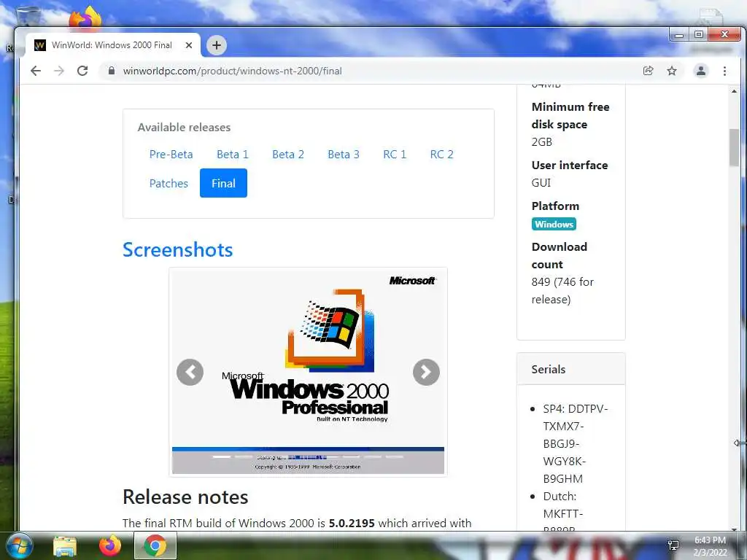
Task: Click the SP4 serial key text
Action: point(576,444)
